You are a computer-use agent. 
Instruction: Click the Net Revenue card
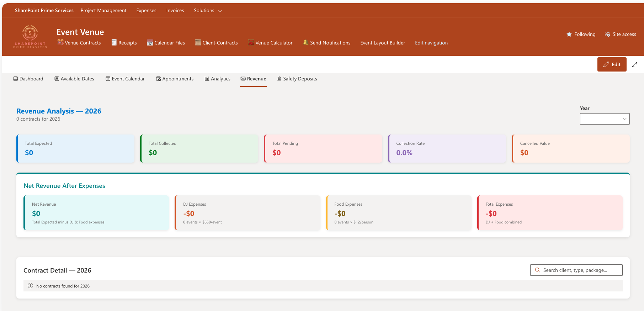pyautogui.click(x=96, y=213)
